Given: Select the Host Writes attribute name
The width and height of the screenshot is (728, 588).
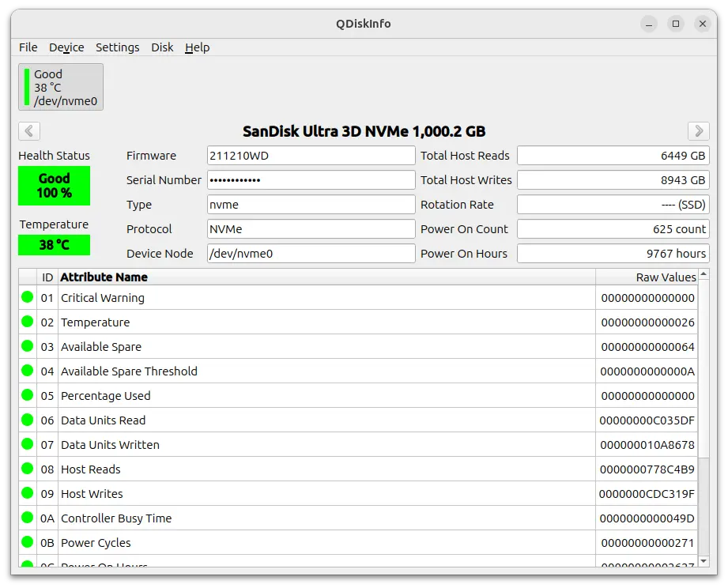Looking at the screenshot, I should tap(92, 494).
